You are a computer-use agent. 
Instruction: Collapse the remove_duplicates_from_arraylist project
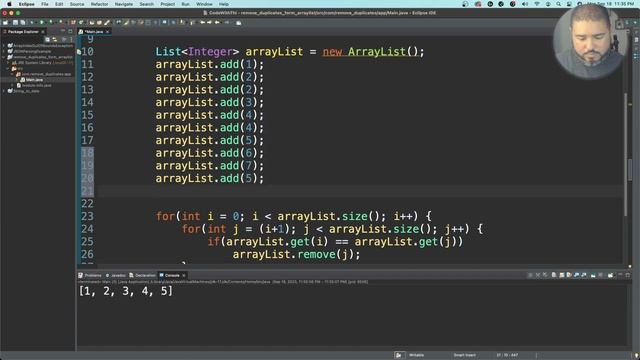(4, 57)
